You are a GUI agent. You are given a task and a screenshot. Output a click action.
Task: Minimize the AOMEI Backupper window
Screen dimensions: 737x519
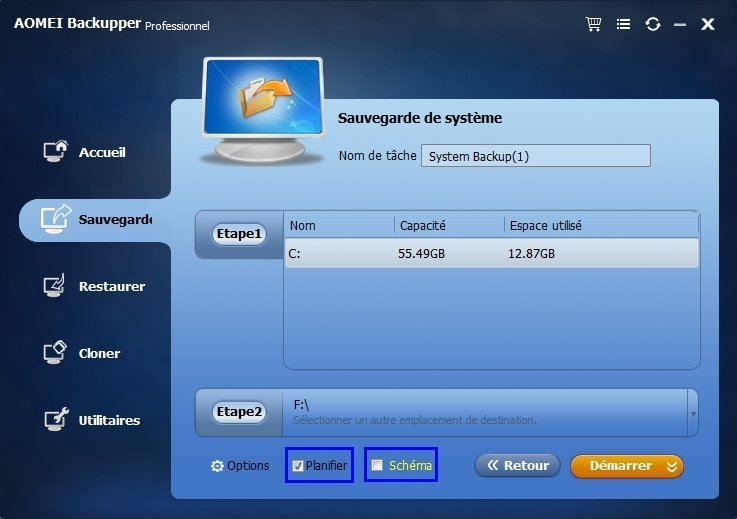click(x=680, y=24)
